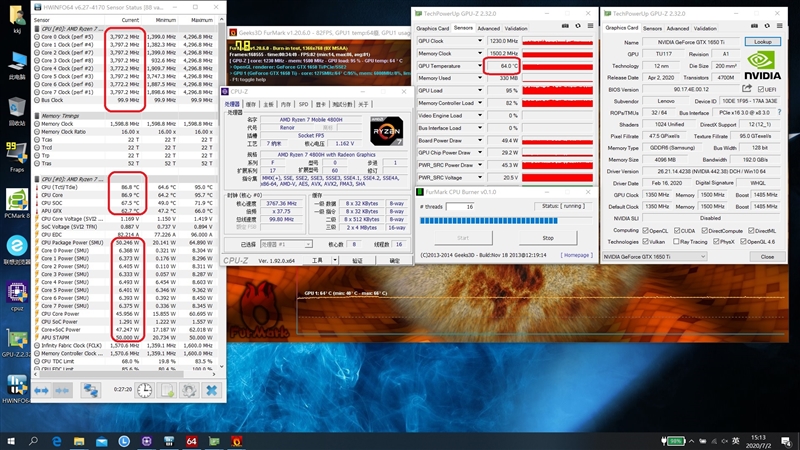Start HWiNFO logging with the document icon
This screenshot has width=800, height=450.
(167, 390)
